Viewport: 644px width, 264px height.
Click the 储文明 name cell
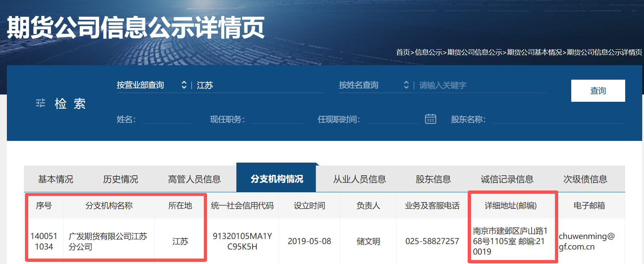coord(368,241)
